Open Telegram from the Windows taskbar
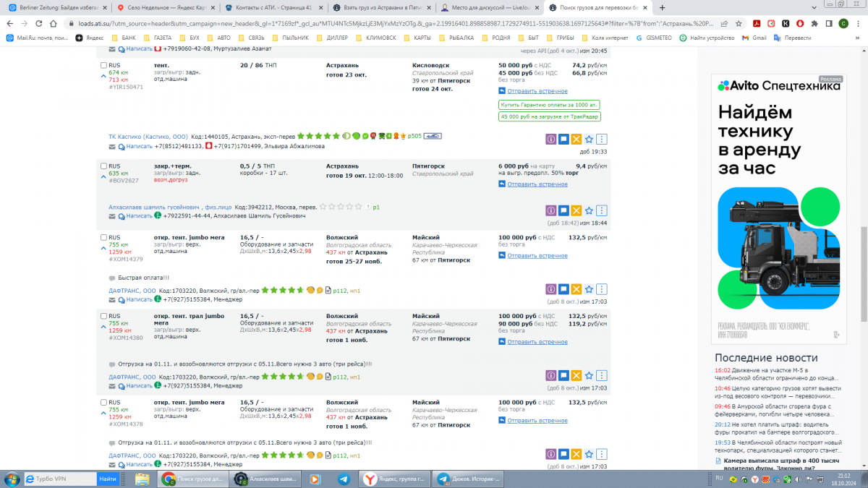868x488 pixels. tap(343, 479)
